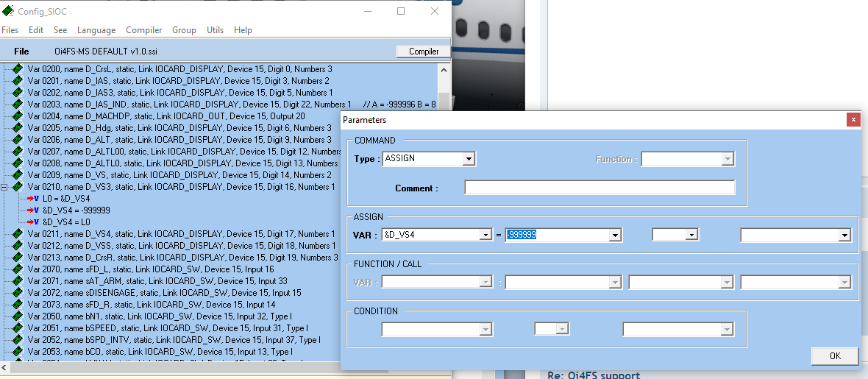Click chip icon of Var 2052 bSPD_INTV
Image resolution: width=868 pixels, height=379 pixels.
click(18, 340)
